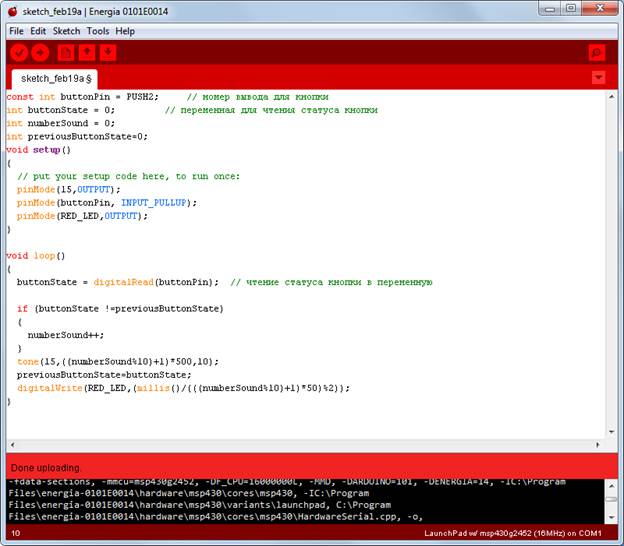
Task: Click the variants\launchpad console line
Action: click(x=199, y=505)
